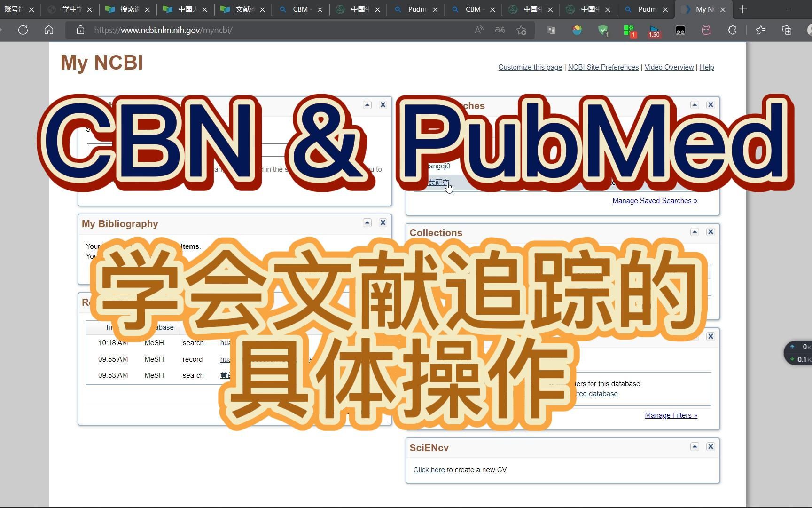Open the browser extensions puzzle-piece icon
This screenshot has width=812, height=508.
[732, 30]
